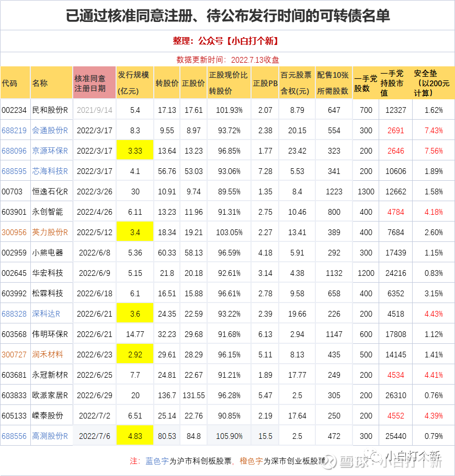Click the red percentage 4.43%
Image resolution: width=455 pixels, height=476 pixels.
434,314
